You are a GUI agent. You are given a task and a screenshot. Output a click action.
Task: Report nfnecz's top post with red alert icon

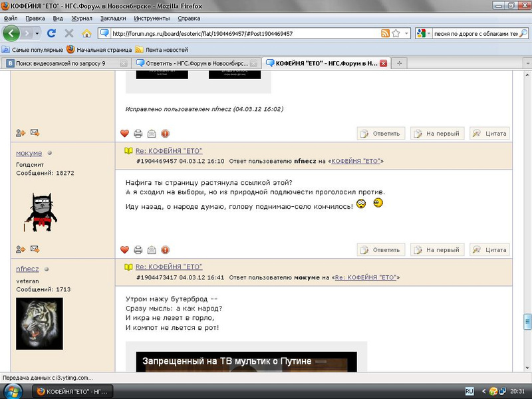165,134
